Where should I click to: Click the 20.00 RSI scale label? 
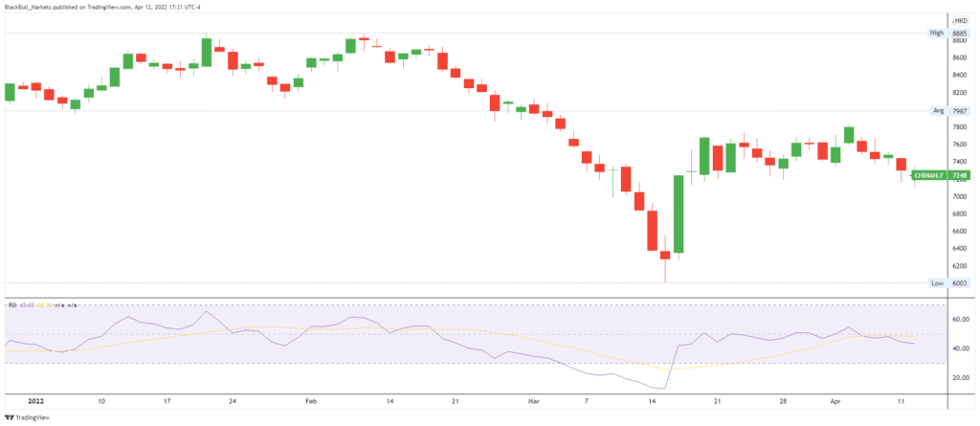(x=961, y=378)
